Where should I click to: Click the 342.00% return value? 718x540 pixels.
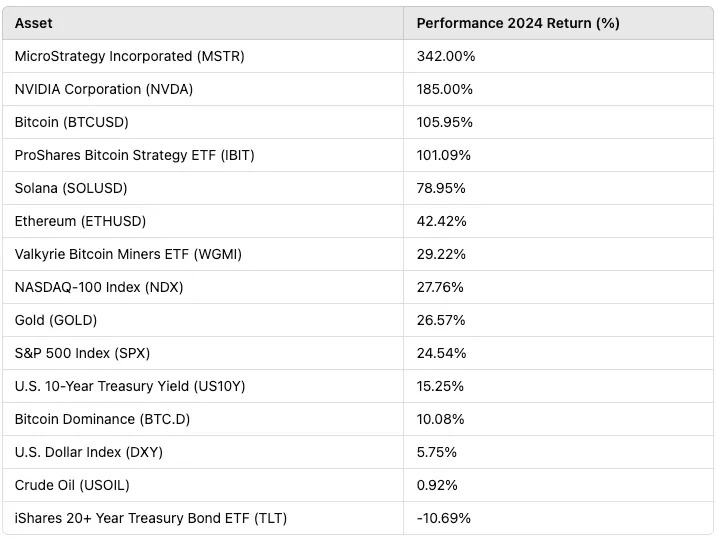tap(446, 56)
